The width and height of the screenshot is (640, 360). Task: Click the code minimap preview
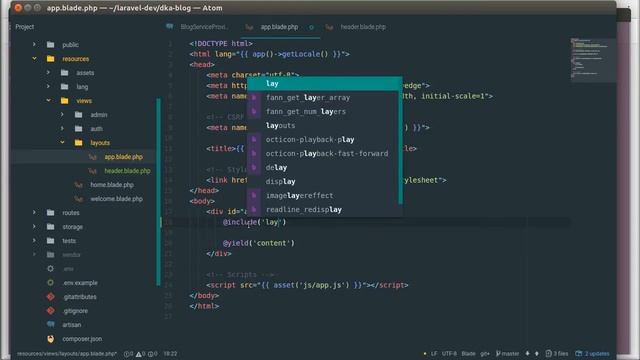click(x=593, y=59)
